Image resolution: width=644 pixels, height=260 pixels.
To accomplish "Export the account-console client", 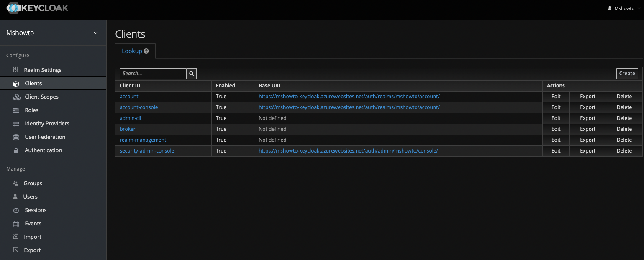I will coord(588,107).
